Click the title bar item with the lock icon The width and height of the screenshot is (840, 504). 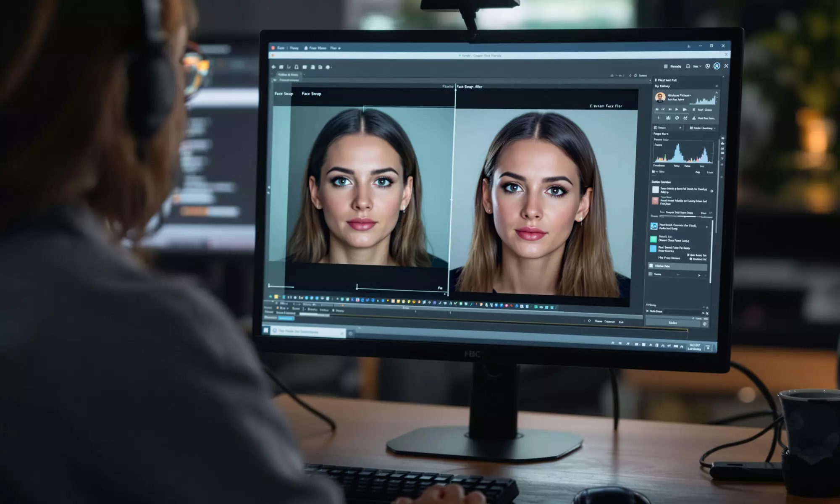pyautogui.click(x=315, y=48)
